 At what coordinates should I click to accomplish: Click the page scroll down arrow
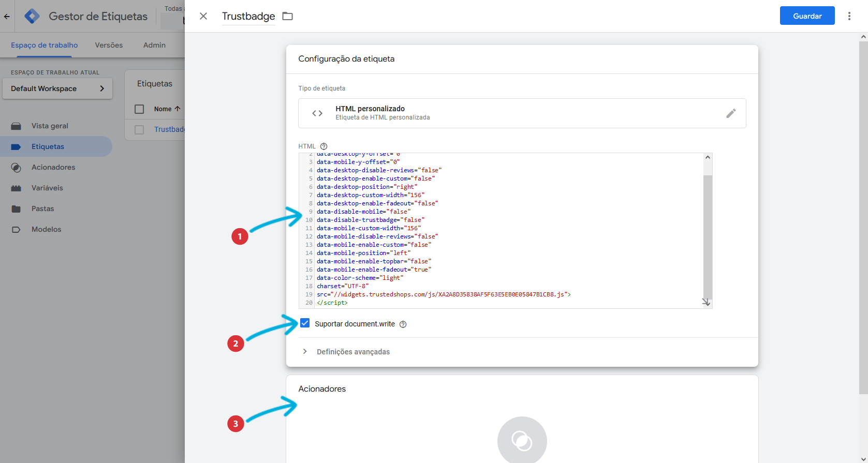point(863,459)
